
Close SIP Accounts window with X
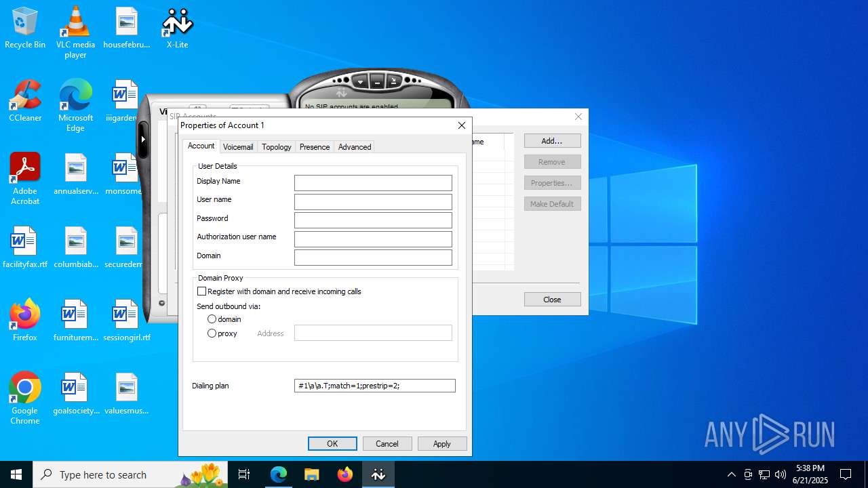click(x=578, y=117)
